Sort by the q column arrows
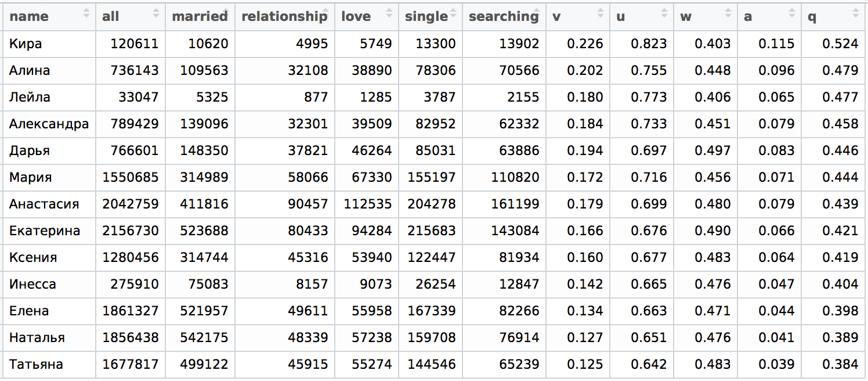Screen dimensions: 868x381 click(x=856, y=13)
